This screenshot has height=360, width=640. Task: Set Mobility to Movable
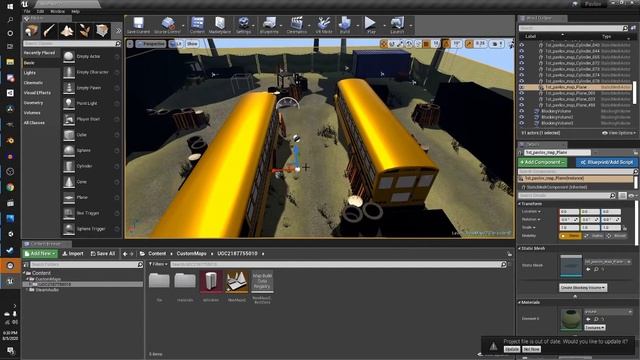616,236
